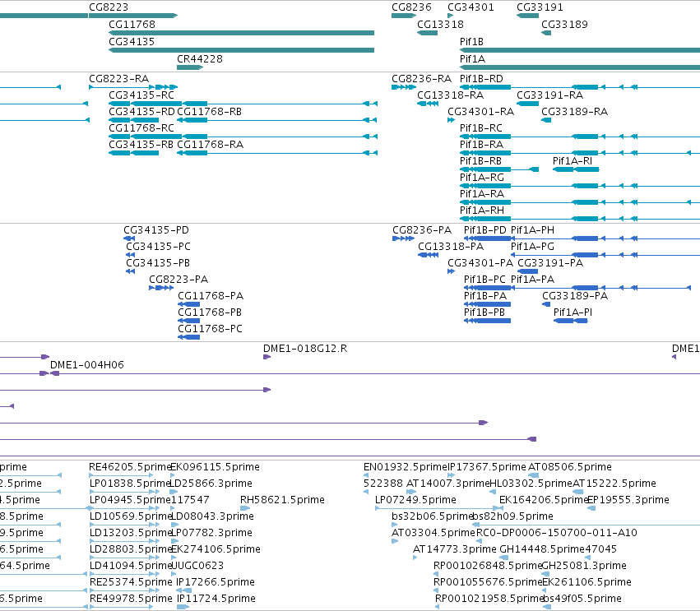The image size is (700, 611).
Task: Click the CG11768-PA protein label
Action: pos(211,296)
